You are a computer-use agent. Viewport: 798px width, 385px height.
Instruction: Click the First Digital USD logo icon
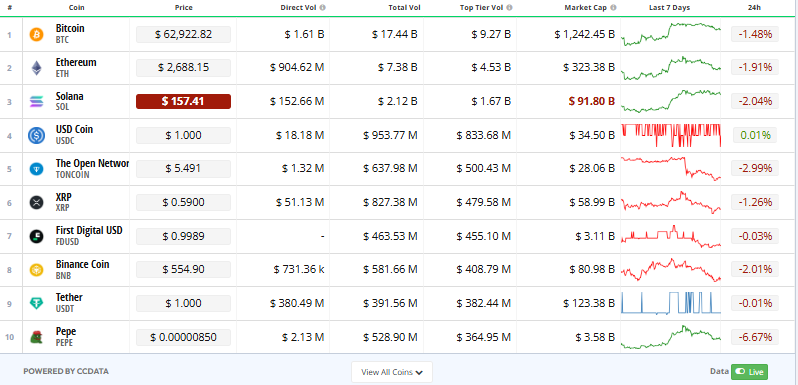[x=37, y=236]
